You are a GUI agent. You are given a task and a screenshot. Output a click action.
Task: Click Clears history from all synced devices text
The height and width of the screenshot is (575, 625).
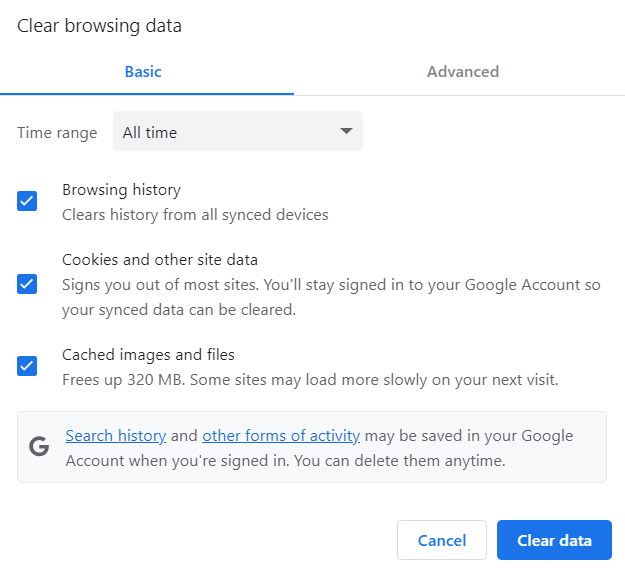(x=195, y=214)
